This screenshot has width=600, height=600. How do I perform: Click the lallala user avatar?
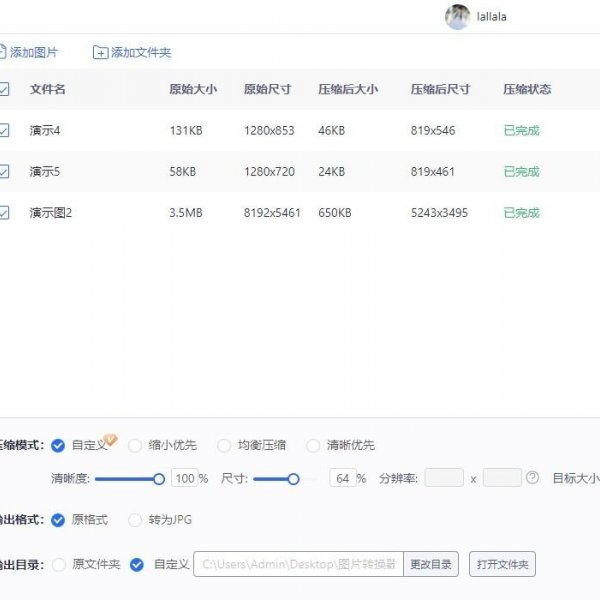tap(458, 16)
